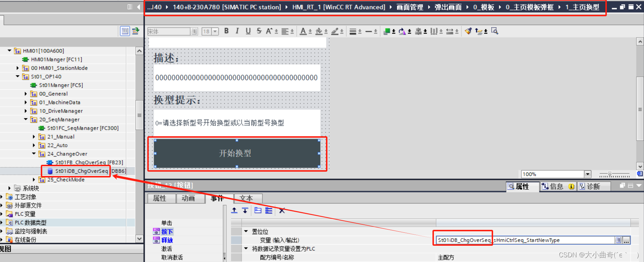The height and width of the screenshot is (262, 644).
Task: Select the 释放 event
Action: [x=167, y=240]
